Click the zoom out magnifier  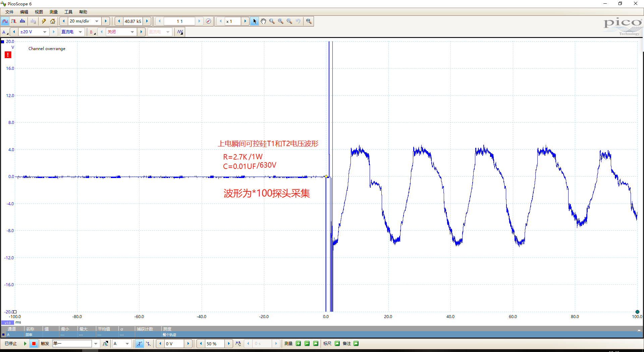coord(289,21)
